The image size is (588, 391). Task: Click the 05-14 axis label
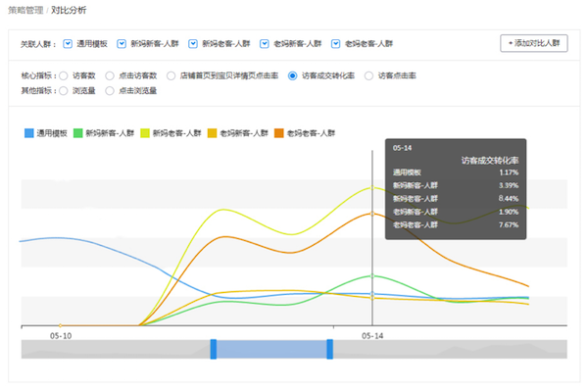point(372,336)
